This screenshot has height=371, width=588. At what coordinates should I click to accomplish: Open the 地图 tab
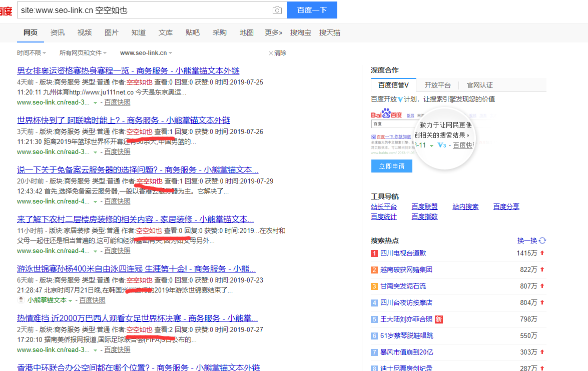[246, 32]
